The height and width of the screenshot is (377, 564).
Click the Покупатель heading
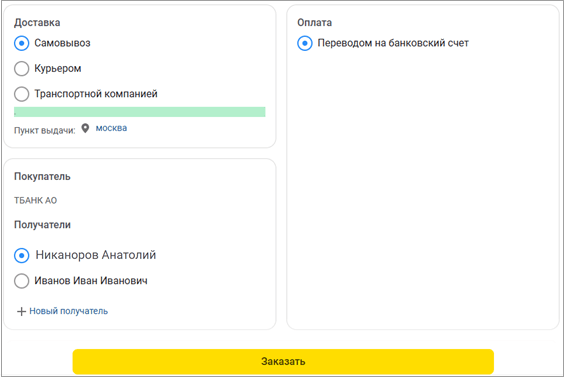click(x=42, y=176)
